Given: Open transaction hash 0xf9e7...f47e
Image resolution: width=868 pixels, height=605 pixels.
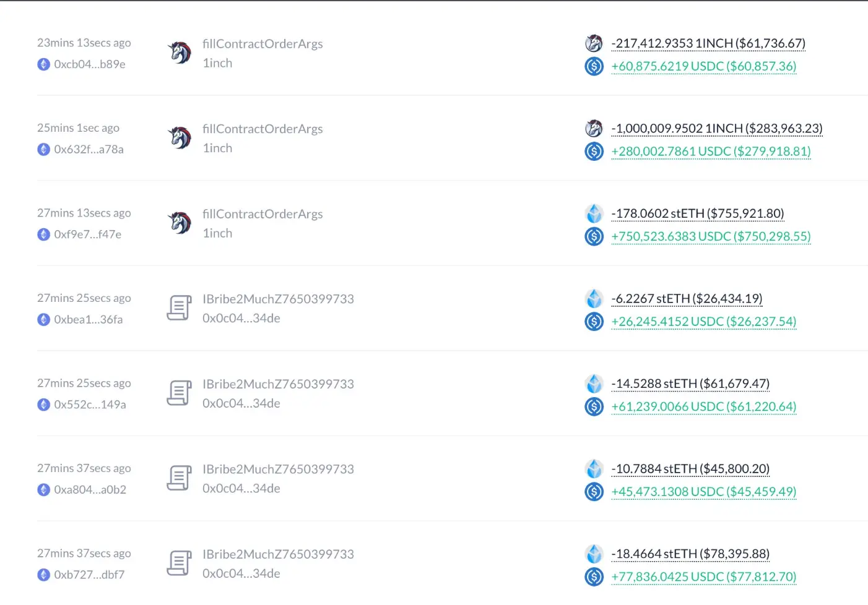Looking at the screenshot, I should point(87,234).
